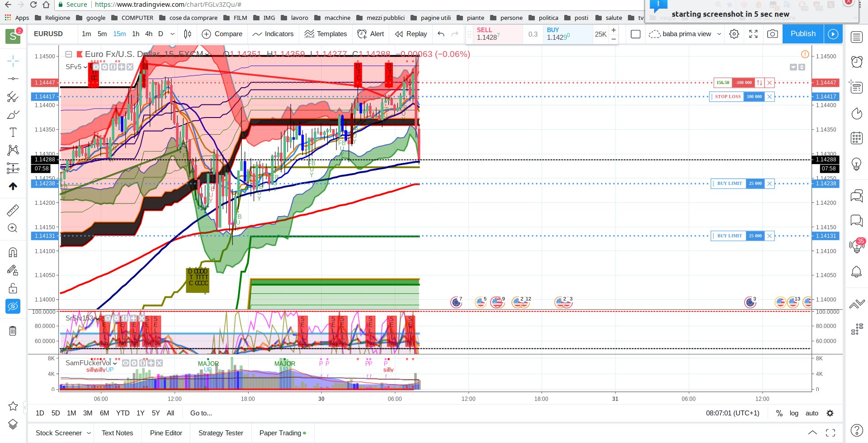The image size is (868, 443).
Task: Click the BUY 1.1429 button
Action: pyautogui.click(x=567, y=34)
